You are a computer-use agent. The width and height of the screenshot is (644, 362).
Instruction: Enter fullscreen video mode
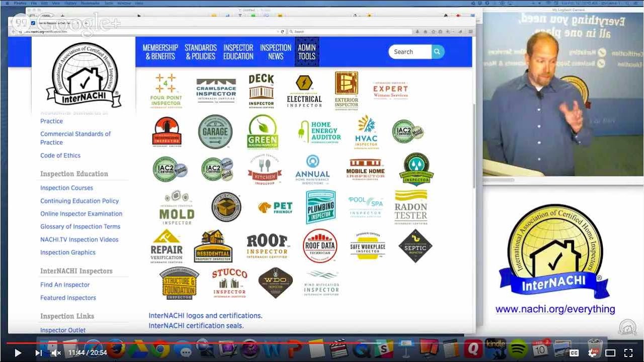(x=628, y=352)
